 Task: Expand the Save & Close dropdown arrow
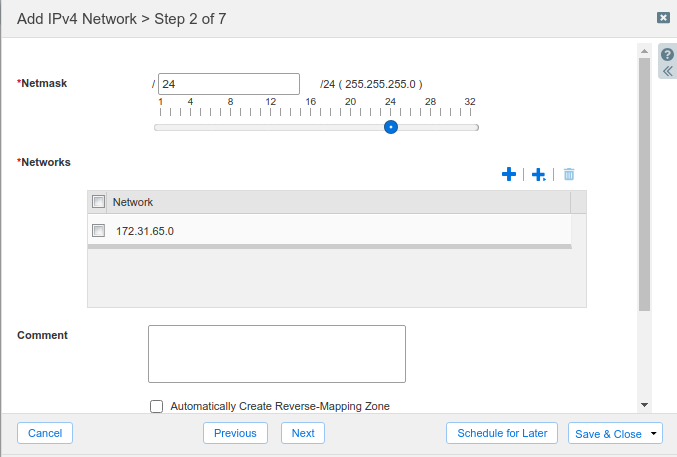[654, 433]
